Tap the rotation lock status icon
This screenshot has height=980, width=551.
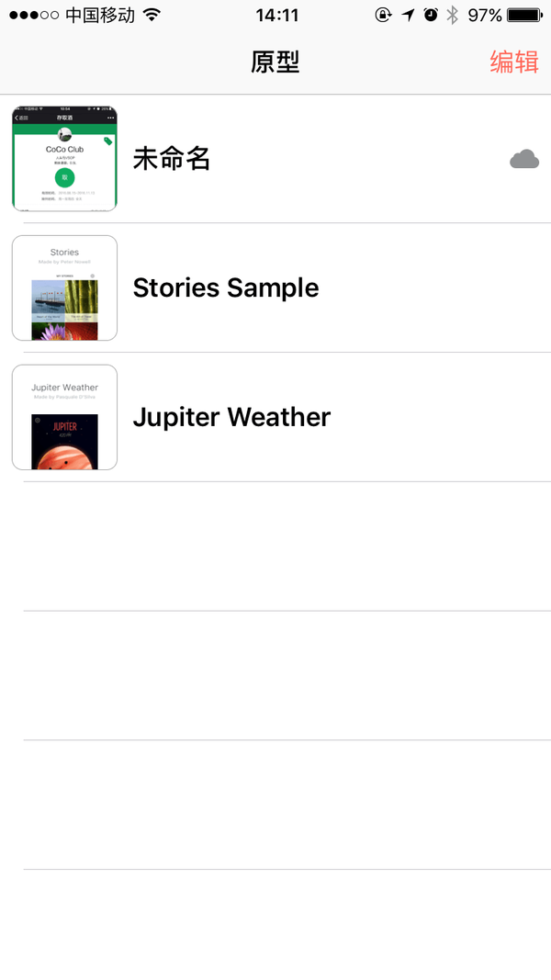point(383,15)
